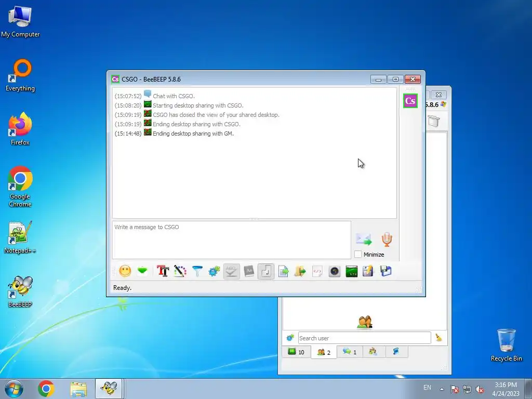Viewport: 532px width, 399px height.
Task: Click the muted volume tray icon
Action: 480,389
